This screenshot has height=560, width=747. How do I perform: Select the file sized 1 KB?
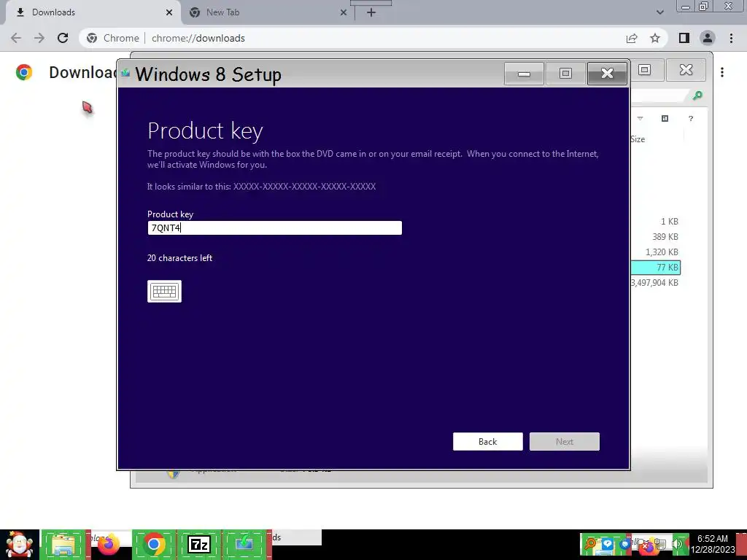pos(670,222)
